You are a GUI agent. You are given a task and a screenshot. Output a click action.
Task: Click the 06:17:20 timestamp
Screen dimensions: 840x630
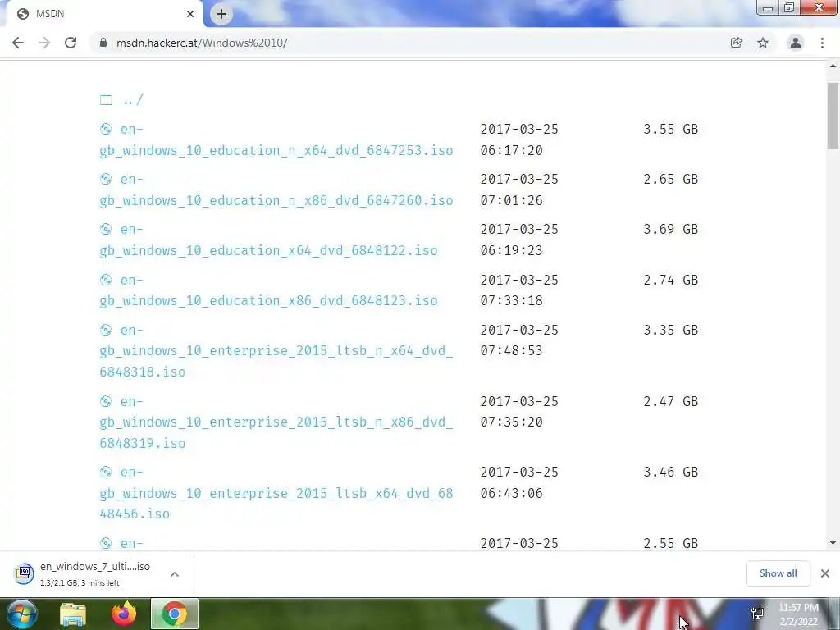[512, 151]
